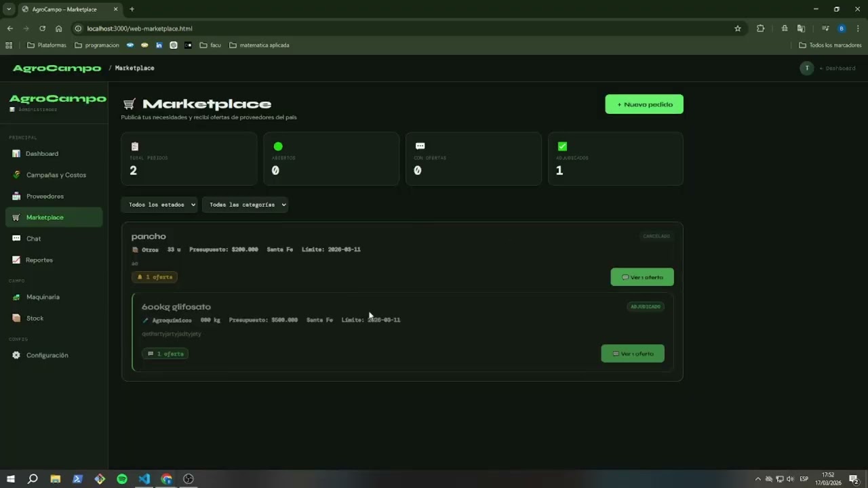Click the green Abiertos circle icon
The image size is (868, 488).
click(278, 146)
